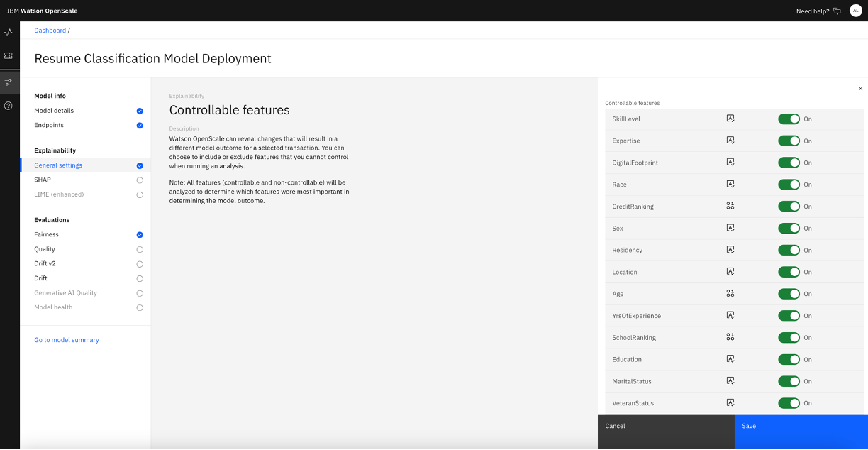
Task: Turn off the MaritalStatus toggle
Action: point(789,381)
